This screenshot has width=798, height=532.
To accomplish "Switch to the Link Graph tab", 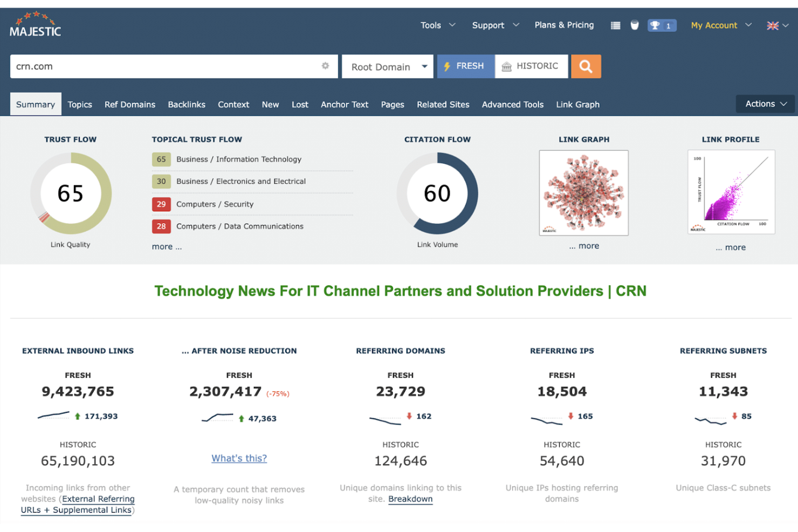I will pos(578,105).
